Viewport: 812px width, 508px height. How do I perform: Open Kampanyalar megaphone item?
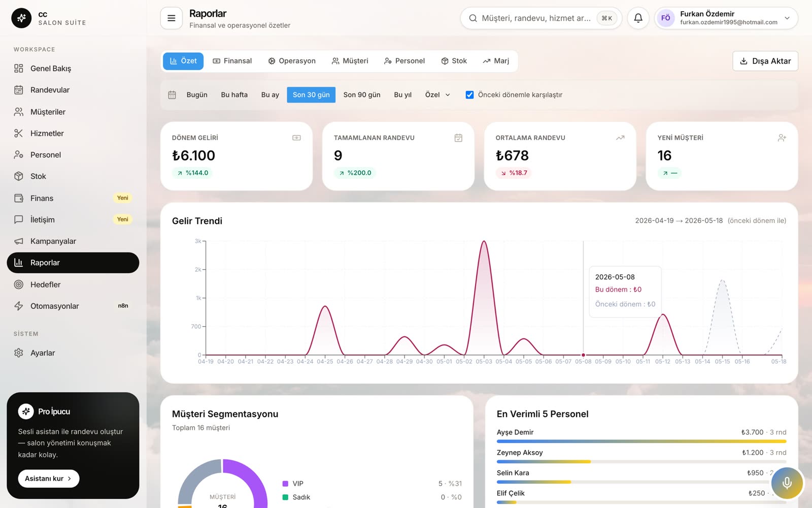point(73,241)
